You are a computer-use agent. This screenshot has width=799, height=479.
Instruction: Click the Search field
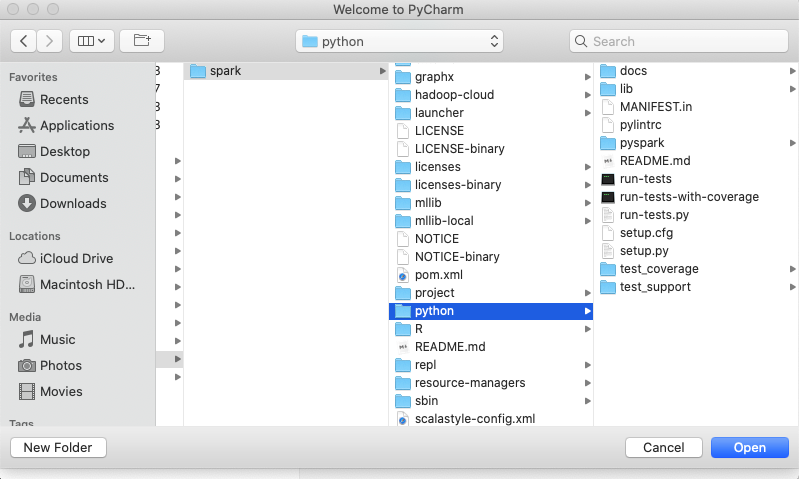(678, 41)
